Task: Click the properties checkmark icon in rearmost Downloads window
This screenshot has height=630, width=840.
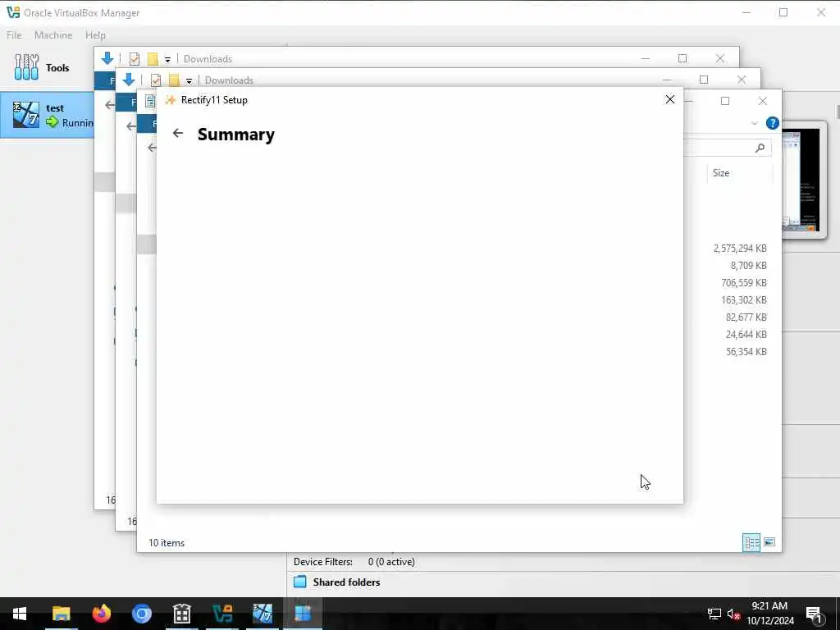Action: click(x=135, y=59)
